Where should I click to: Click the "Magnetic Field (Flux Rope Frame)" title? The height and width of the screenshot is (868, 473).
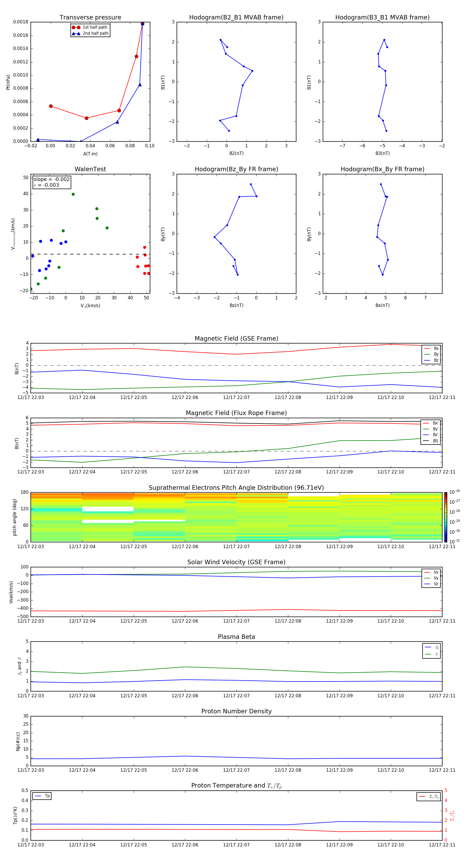click(x=236, y=413)
